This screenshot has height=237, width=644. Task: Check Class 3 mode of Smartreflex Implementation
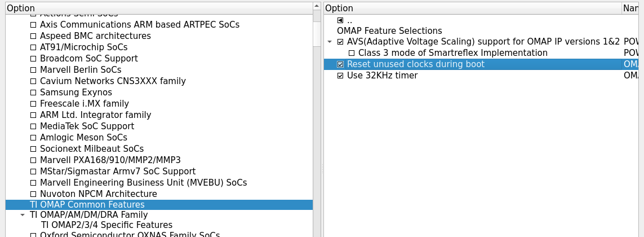pyautogui.click(x=352, y=53)
